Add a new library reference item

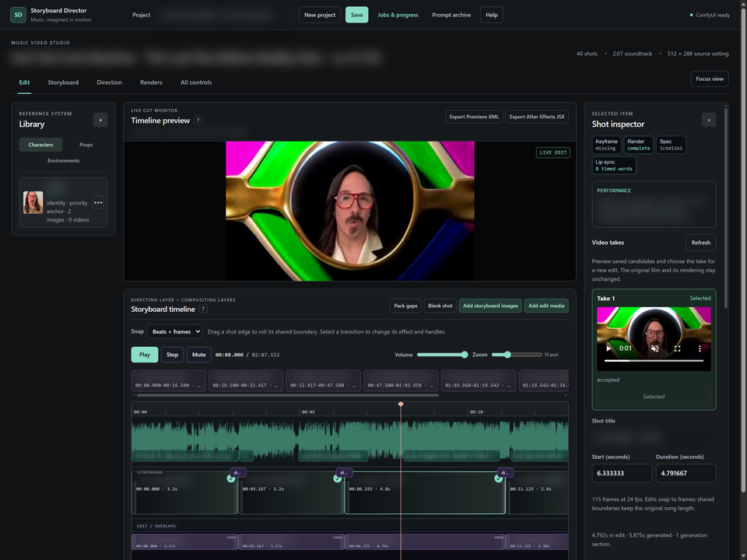pos(100,120)
